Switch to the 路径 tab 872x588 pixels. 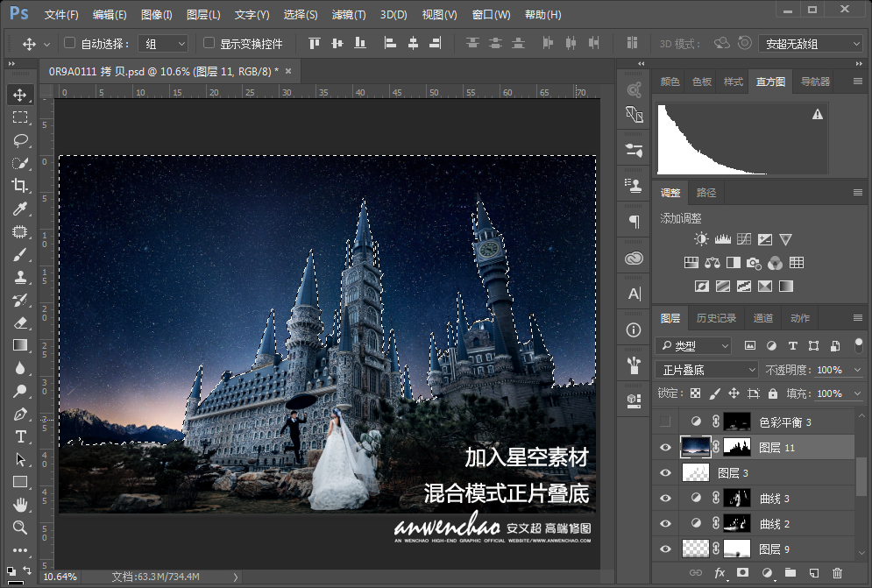coord(706,193)
